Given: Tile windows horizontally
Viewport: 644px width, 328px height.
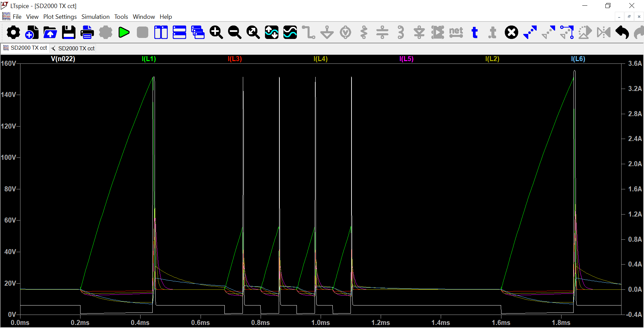Looking at the screenshot, I should coord(179,33).
